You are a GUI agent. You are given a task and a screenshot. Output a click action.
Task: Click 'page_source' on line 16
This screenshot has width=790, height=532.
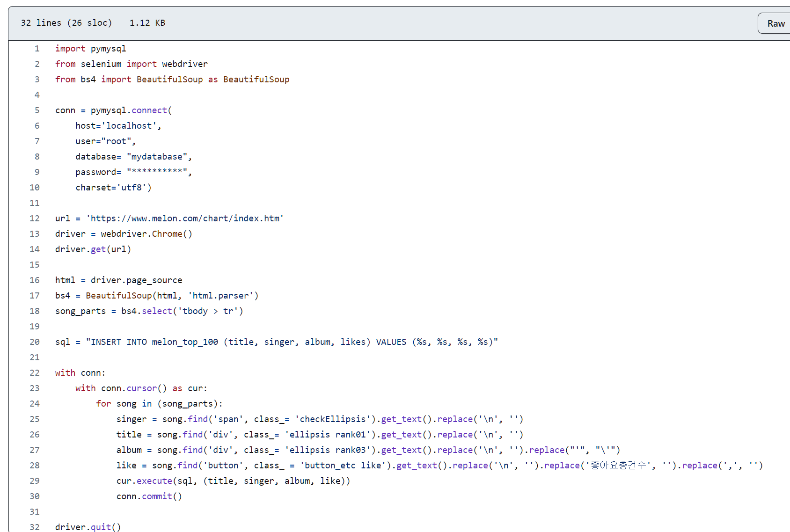[154, 280]
